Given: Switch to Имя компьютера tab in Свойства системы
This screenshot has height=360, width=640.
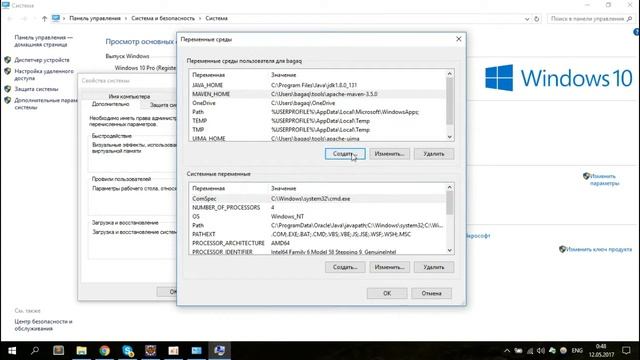Looking at the screenshot, I should pyautogui.click(x=129, y=96).
